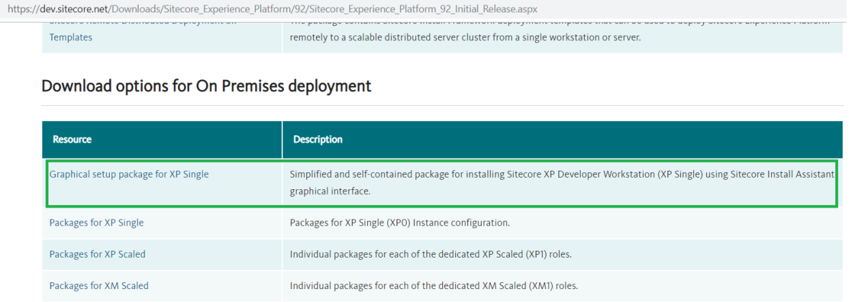Open the Graphical setup package for XP Single link
The image size is (868, 302).
tap(129, 174)
